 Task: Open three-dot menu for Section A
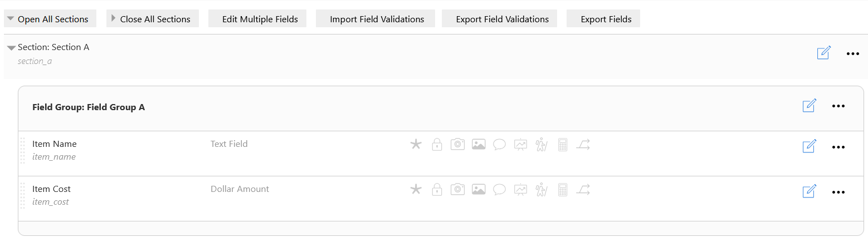(x=853, y=54)
